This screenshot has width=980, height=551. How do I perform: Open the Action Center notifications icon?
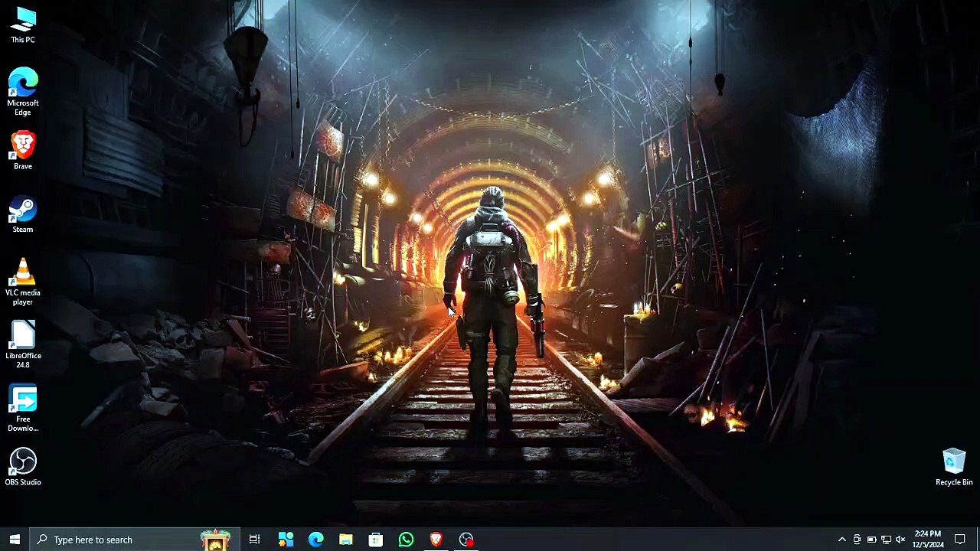point(959,540)
